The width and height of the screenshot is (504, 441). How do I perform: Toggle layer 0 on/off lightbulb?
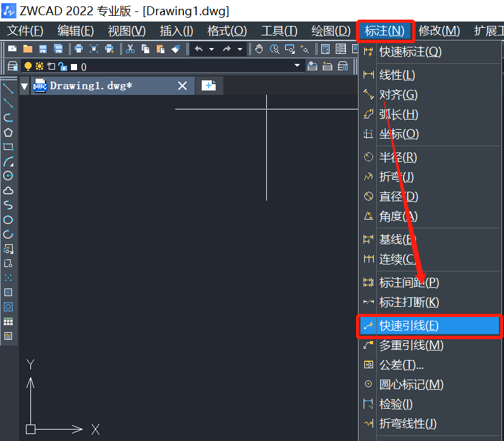coord(28,66)
